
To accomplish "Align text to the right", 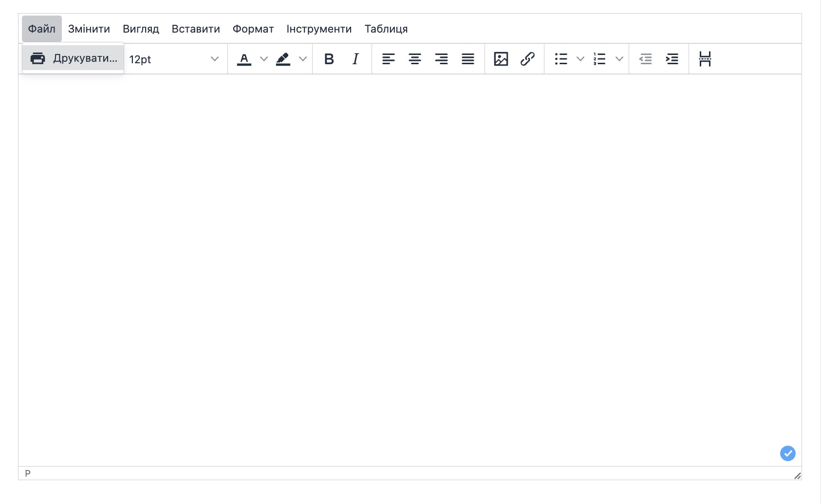I will (x=441, y=59).
